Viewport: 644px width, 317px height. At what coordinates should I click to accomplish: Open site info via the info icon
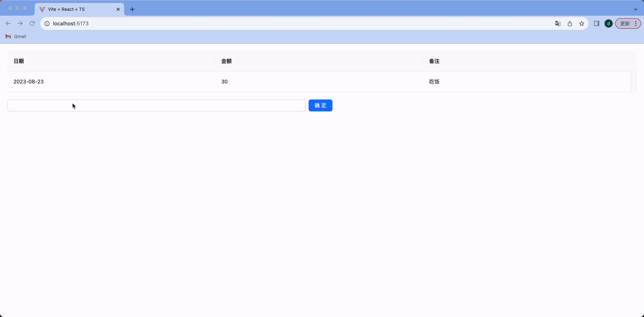[x=46, y=23]
